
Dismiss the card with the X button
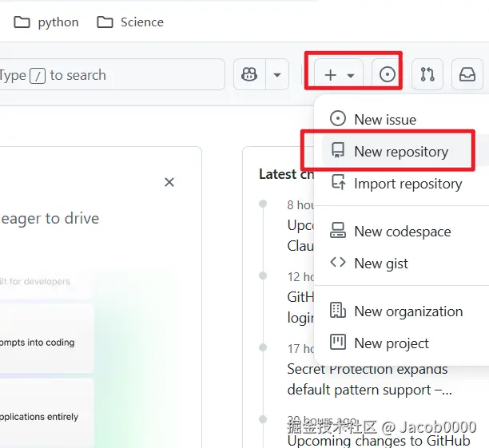coord(169,182)
